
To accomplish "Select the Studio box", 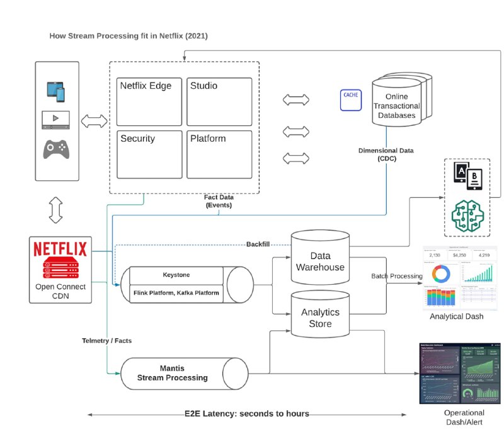I will pyautogui.click(x=219, y=101).
